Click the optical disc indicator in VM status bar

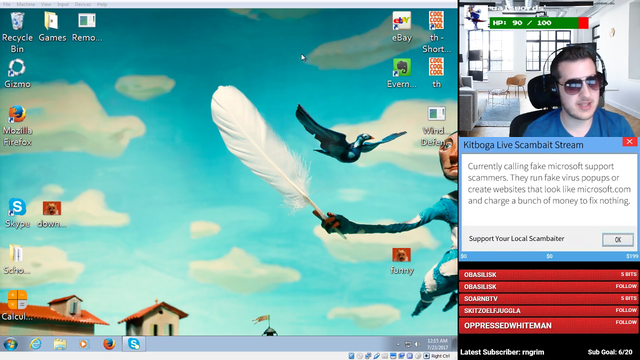pos(360,356)
